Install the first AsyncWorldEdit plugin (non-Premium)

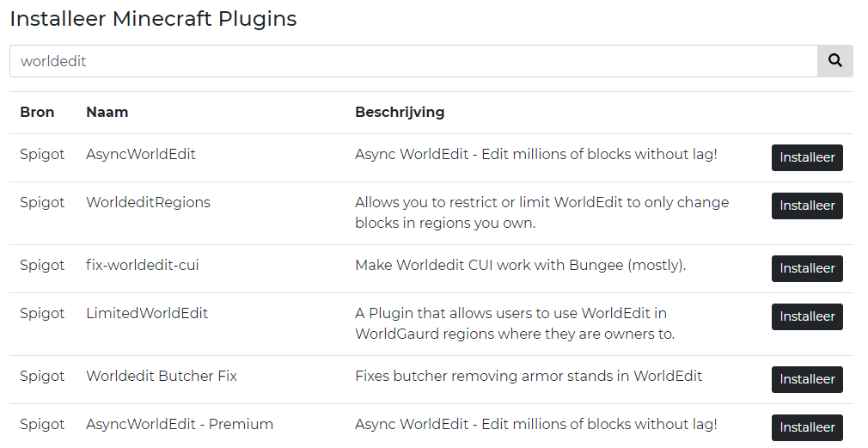click(x=807, y=158)
